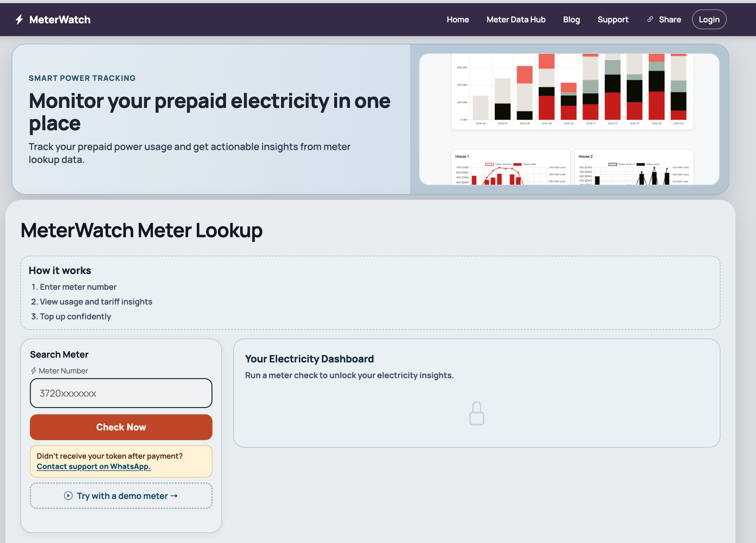
Task: Open Contact support on WhatsApp link
Action: coord(94,466)
